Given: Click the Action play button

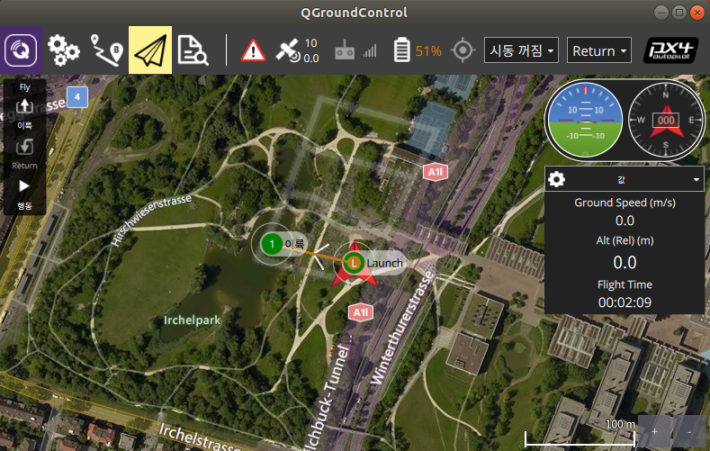Looking at the screenshot, I should (24, 194).
